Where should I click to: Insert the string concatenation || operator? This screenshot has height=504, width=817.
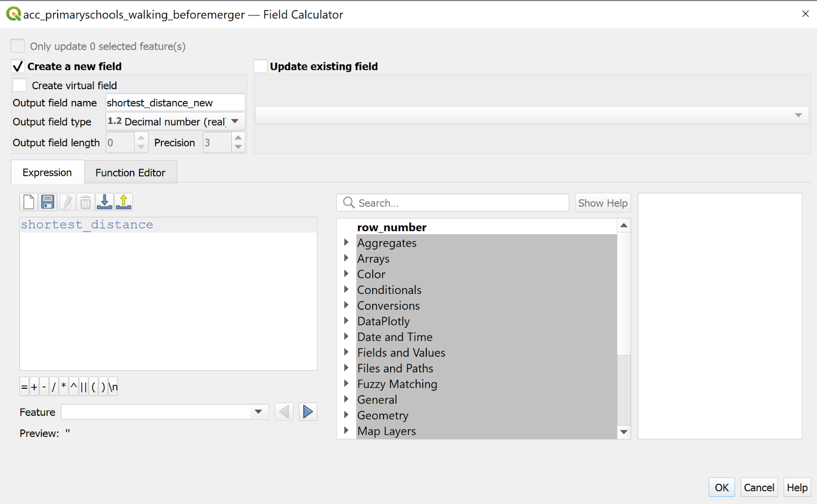click(83, 387)
